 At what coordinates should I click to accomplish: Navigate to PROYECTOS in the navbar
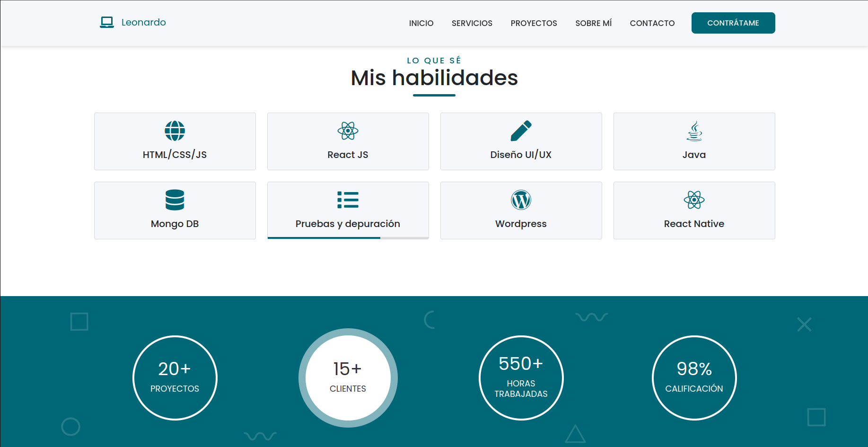point(534,23)
